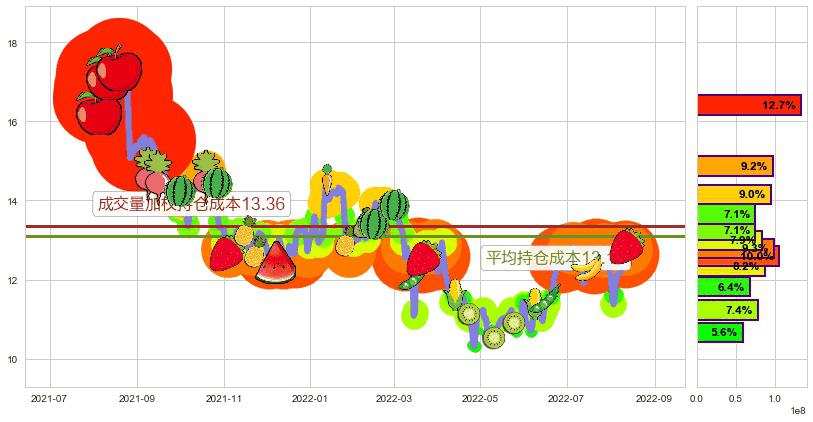Click the 成交量加权持仓成本13.36 label

[x=191, y=204]
